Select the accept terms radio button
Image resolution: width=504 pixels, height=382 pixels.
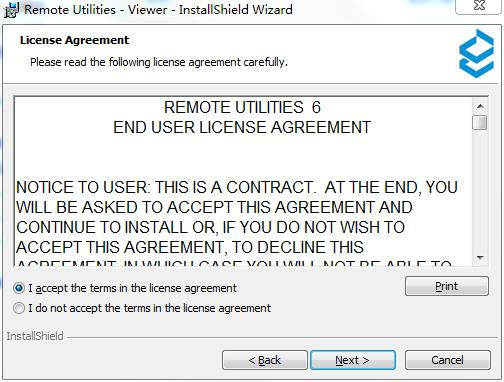(19, 288)
